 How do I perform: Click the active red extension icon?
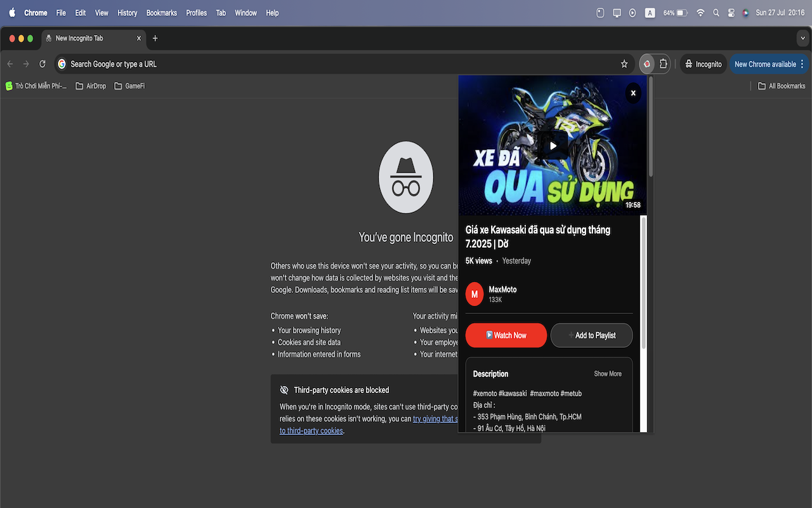tap(647, 64)
